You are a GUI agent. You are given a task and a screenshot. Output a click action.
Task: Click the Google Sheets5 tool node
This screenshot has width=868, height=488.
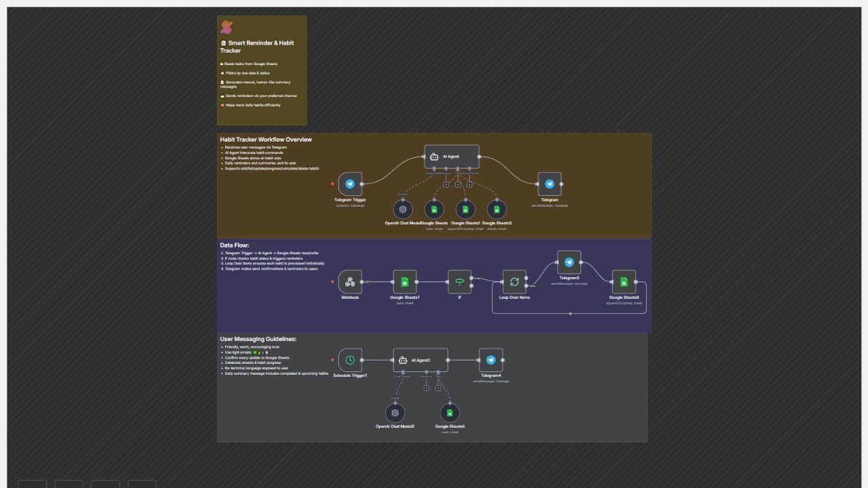pyautogui.click(x=450, y=412)
